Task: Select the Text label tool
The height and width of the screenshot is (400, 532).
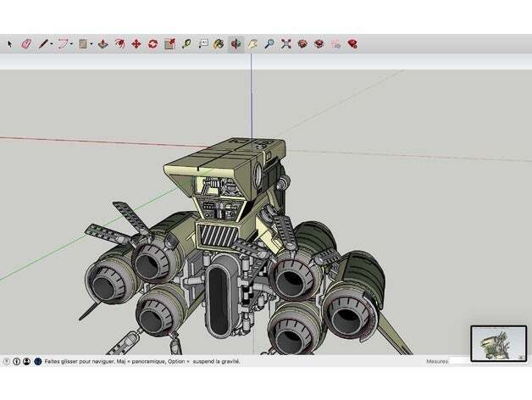Action: click(202, 43)
